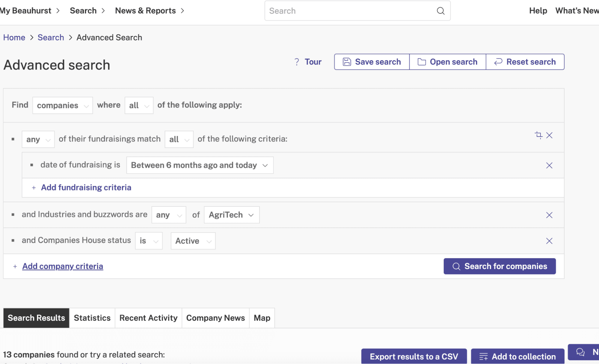Open the Search navigation menu
599x364 pixels.
[87, 11]
